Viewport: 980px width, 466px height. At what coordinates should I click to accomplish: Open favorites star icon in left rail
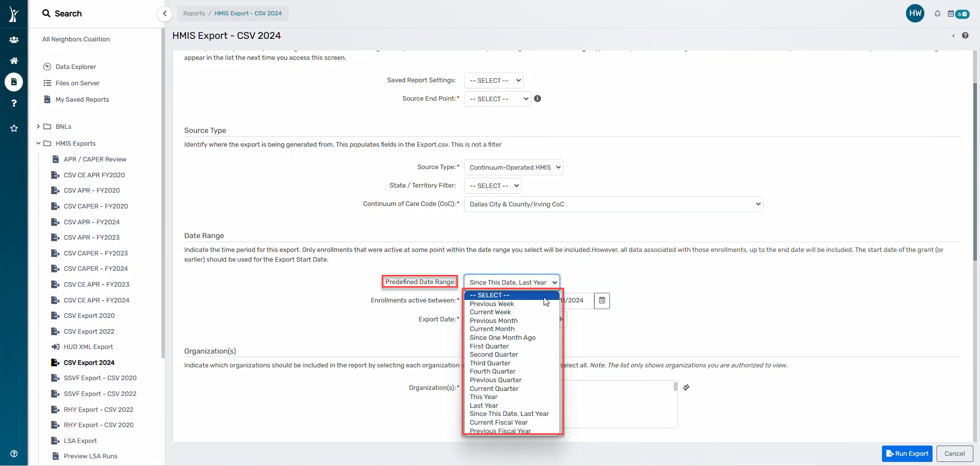pyautogui.click(x=14, y=128)
